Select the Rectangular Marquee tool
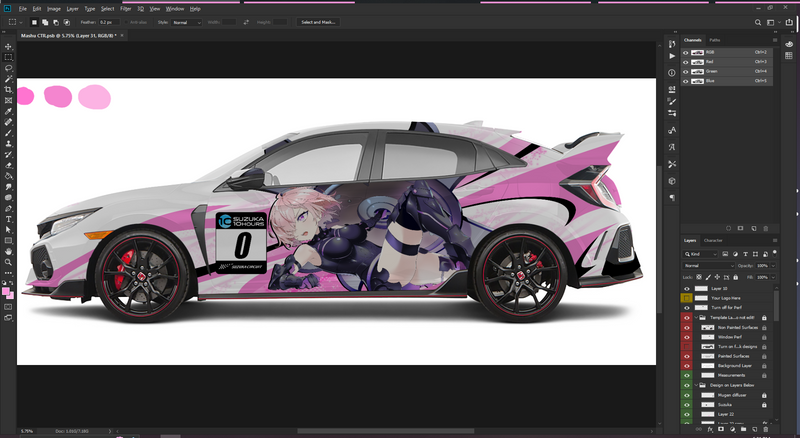Image resolution: width=800 pixels, height=438 pixels. [x=9, y=57]
